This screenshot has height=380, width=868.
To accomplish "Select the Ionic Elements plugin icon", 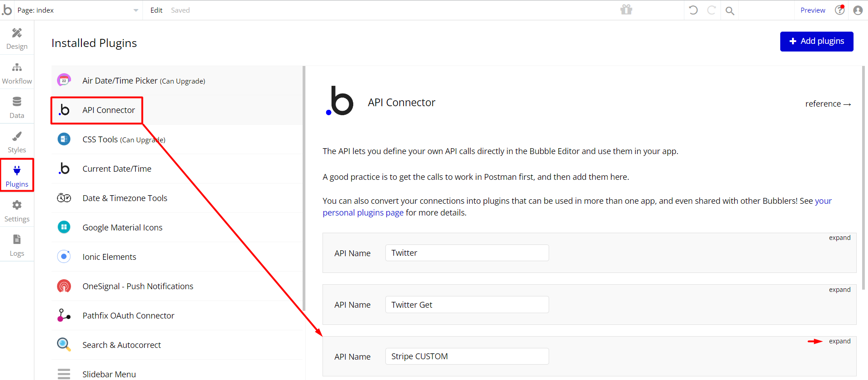I will tap(64, 257).
